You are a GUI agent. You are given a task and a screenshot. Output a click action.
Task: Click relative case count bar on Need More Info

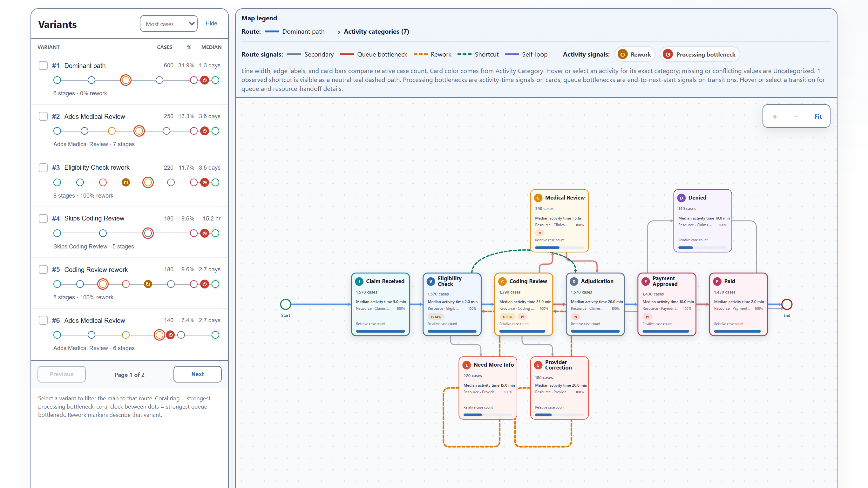(488, 415)
